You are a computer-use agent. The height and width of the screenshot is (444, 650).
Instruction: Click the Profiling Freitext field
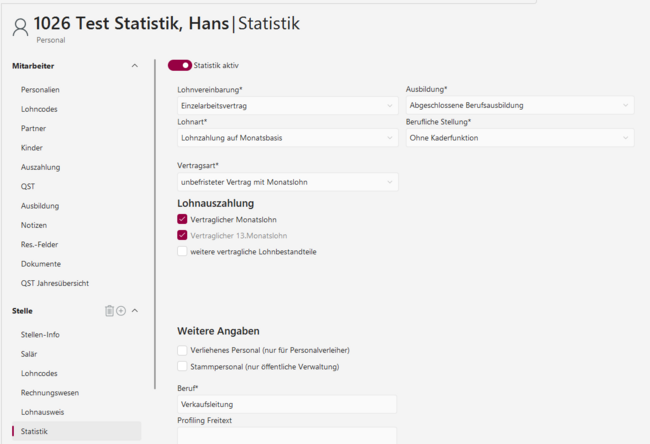click(x=287, y=436)
